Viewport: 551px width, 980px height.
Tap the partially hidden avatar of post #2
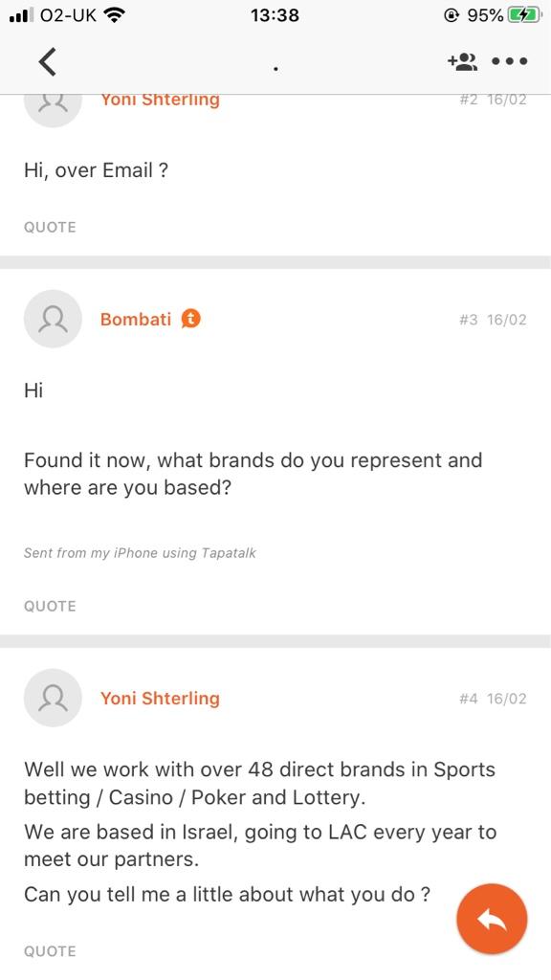(x=54, y=111)
